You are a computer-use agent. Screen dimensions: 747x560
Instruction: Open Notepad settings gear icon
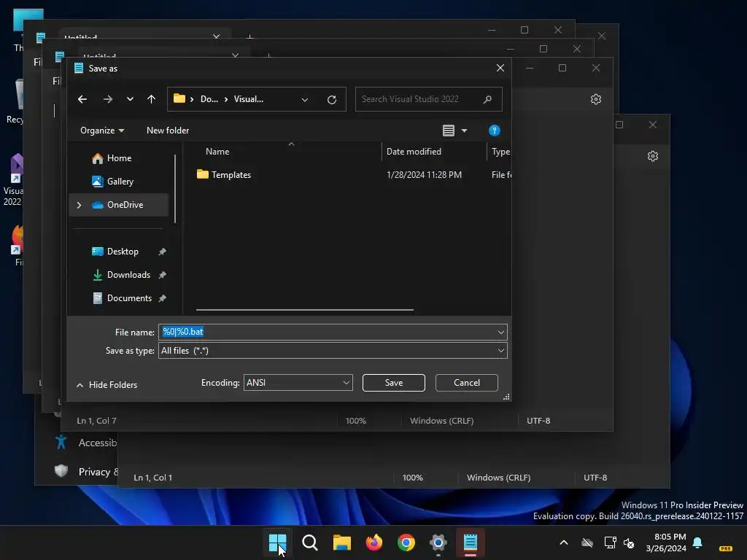[x=595, y=99]
